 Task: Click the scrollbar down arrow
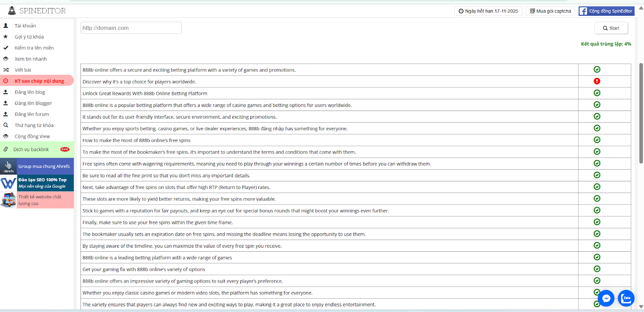pos(641,306)
